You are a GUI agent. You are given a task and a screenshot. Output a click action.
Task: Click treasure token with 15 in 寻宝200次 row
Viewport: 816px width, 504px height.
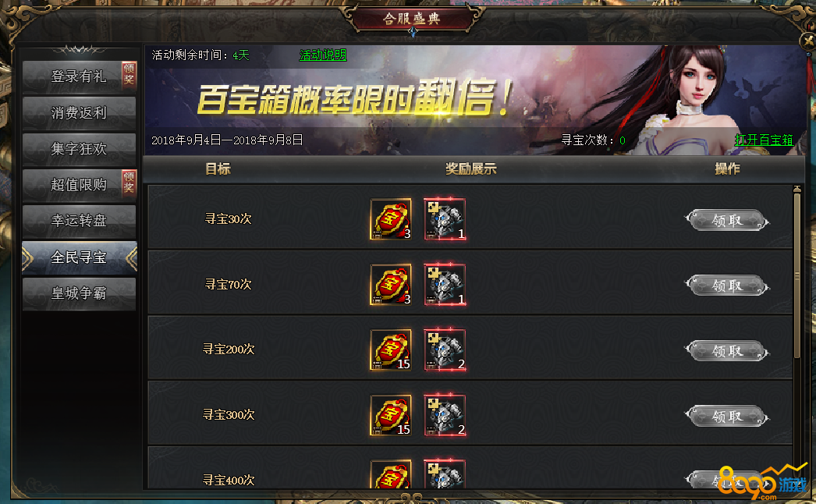(x=391, y=350)
